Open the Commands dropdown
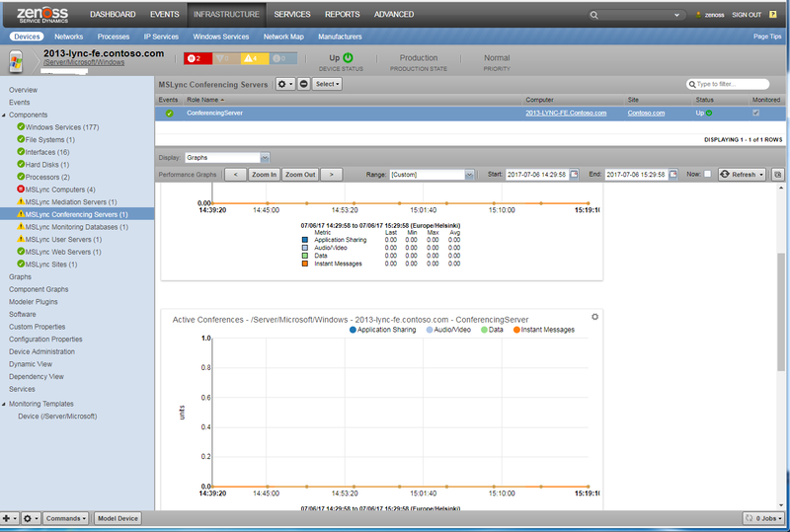This screenshot has height=532, width=790. point(66,518)
